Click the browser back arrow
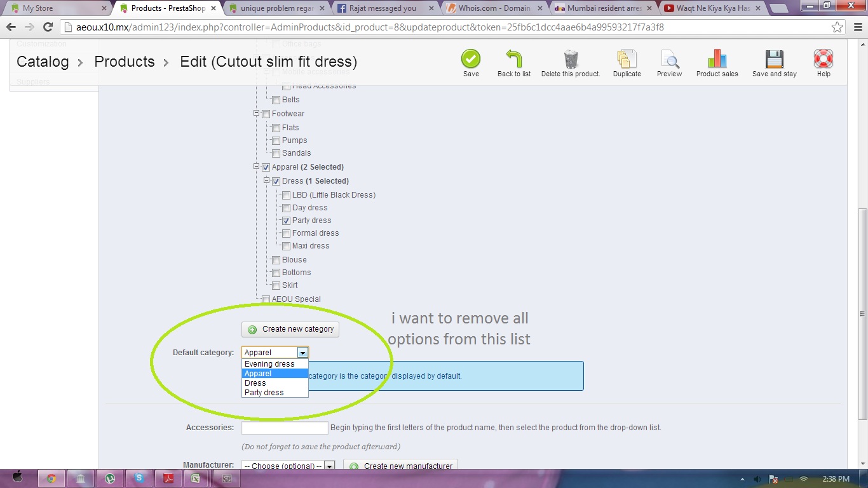The image size is (868, 488). pyautogui.click(x=11, y=27)
